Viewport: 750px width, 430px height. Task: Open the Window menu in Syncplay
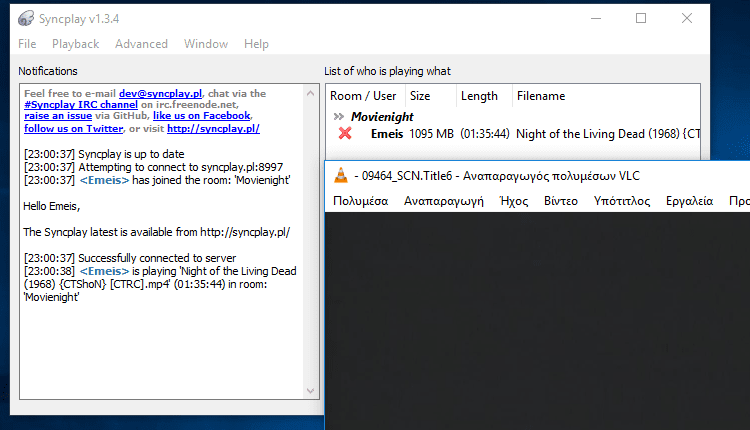click(206, 44)
